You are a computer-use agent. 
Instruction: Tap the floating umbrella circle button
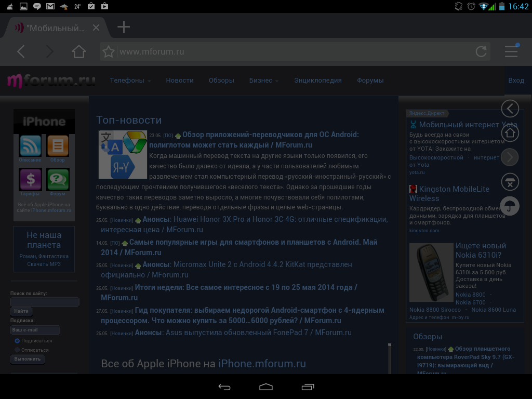tap(510, 206)
